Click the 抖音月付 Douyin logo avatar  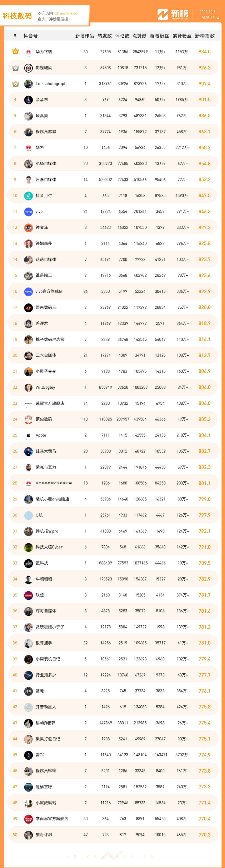coord(28,195)
